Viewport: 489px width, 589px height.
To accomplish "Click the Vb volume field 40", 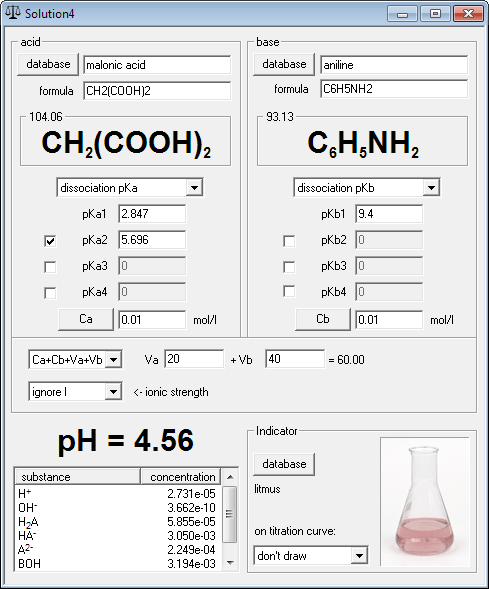I will (295, 359).
